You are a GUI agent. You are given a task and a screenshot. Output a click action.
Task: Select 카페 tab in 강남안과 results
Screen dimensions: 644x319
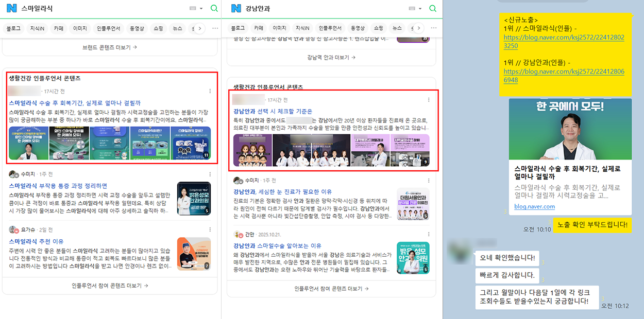click(259, 28)
